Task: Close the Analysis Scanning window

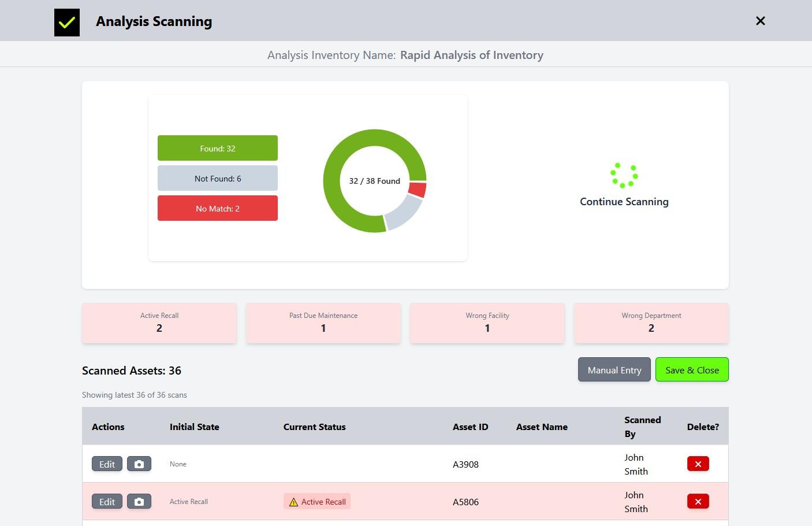Action: click(760, 21)
